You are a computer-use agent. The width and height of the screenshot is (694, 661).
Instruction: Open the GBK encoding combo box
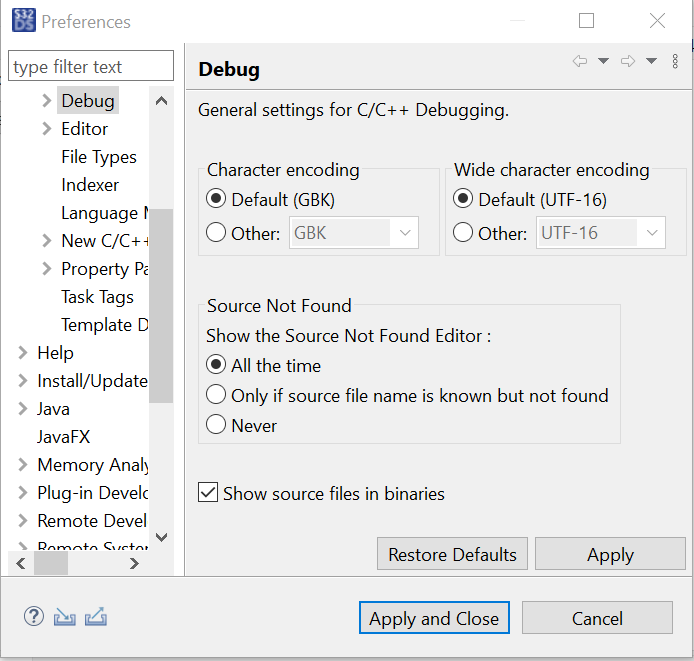(x=354, y=233)
